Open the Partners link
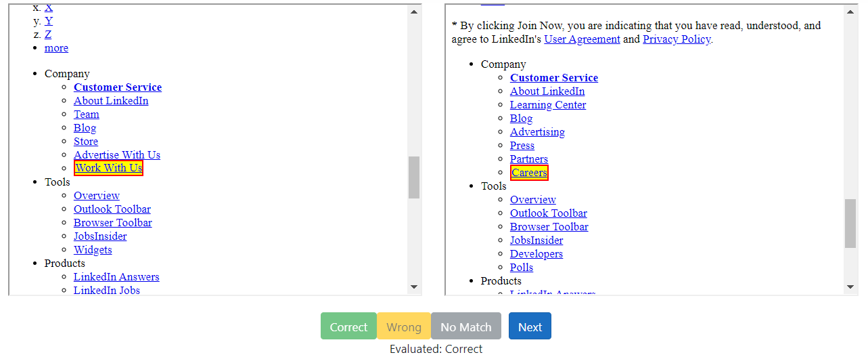Viewport: 868px width, 357px height. click(529, 159)
